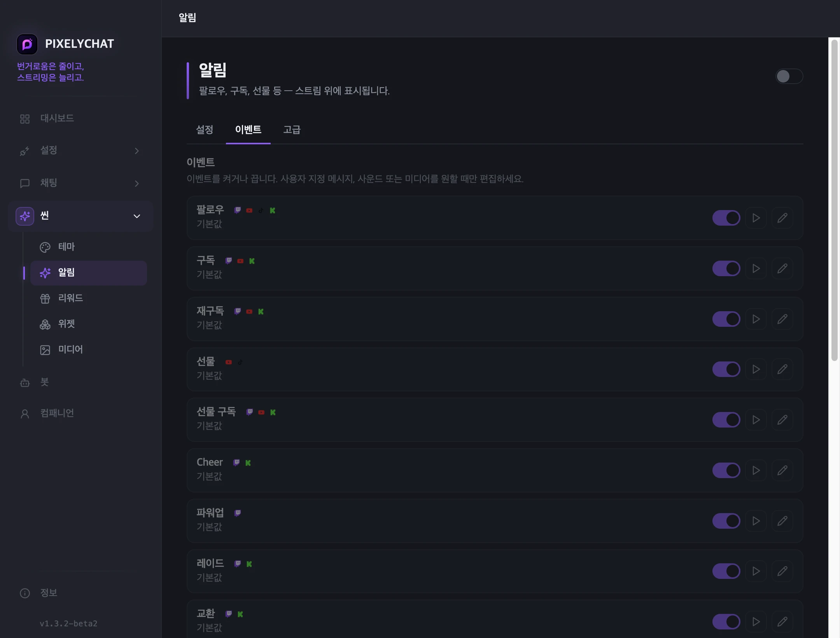
Task: Disable the 팔로우 event toggle
Action: click(x=726, y=218)
